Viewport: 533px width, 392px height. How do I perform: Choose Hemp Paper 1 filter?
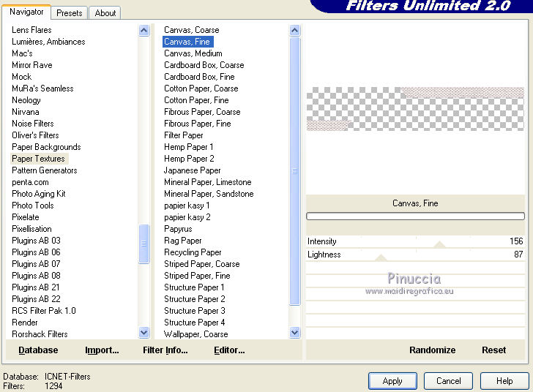pyautogui.click(x=188, y=147)
